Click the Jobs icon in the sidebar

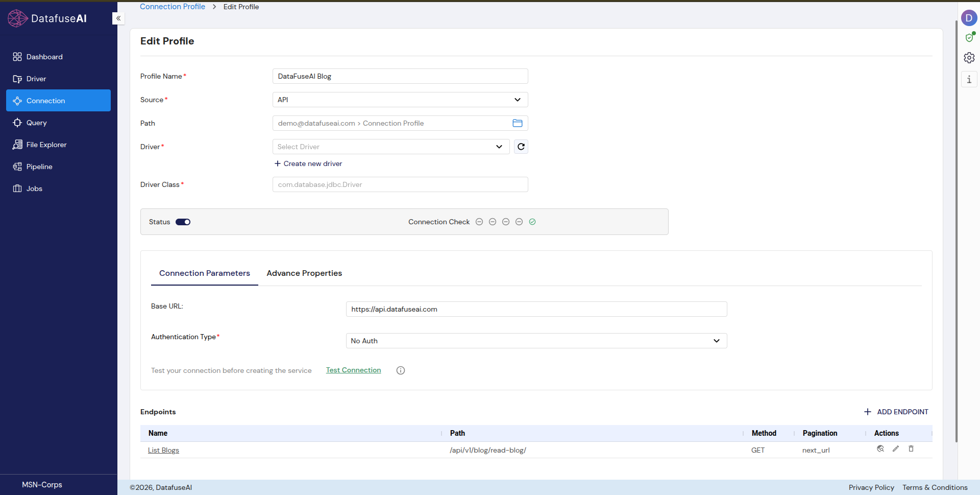pos(17,188)
